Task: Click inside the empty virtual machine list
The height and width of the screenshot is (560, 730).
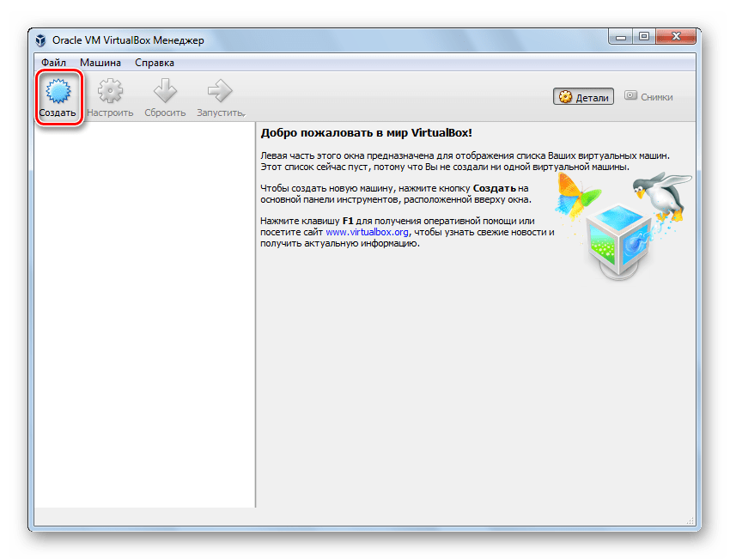Action: pos(144,318)
